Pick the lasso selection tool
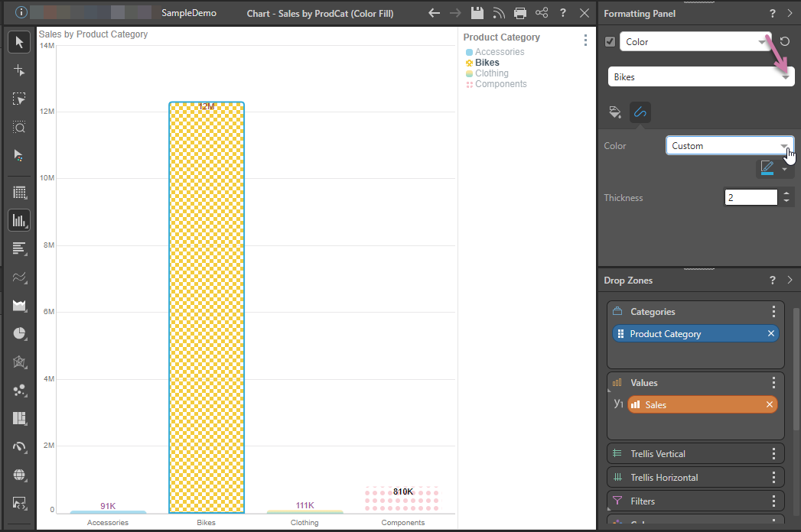Viewport: 801px width, 532px height. (x=19, y=99)
